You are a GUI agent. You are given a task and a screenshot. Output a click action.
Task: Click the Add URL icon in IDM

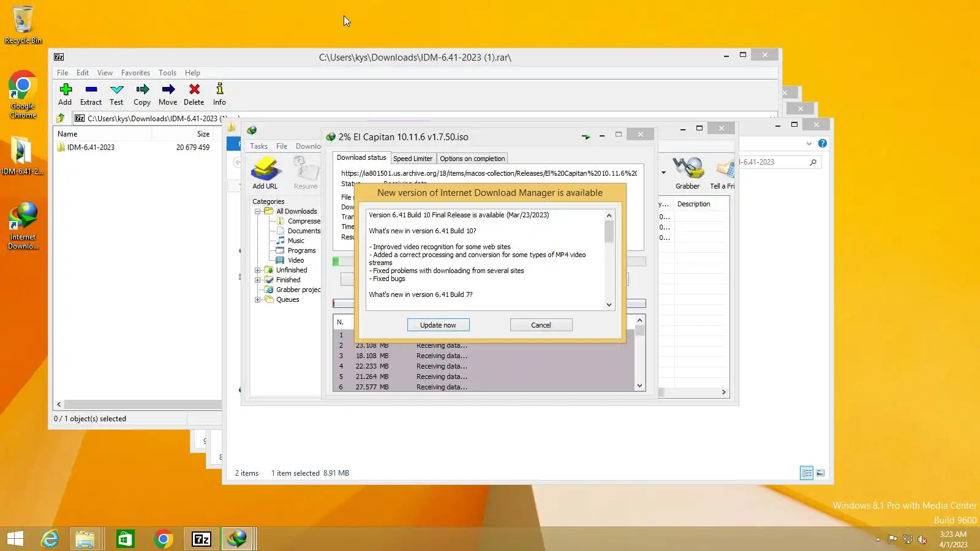click(x=265, y=173)
